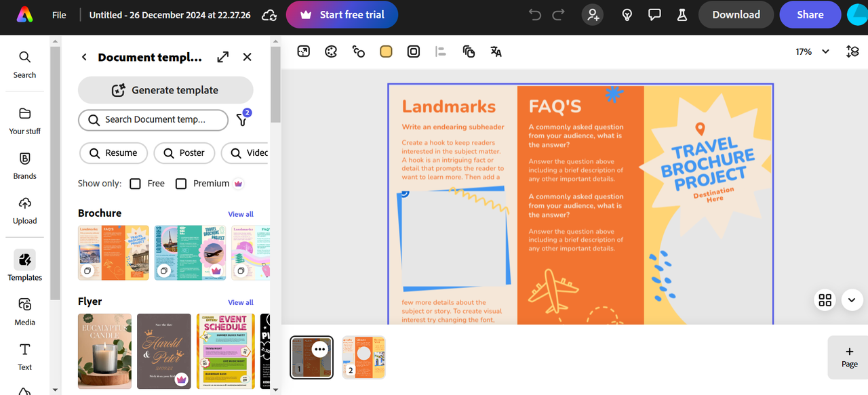Viewport: 868px width, 395px height.
Task: Open the beaker experiments icon
Action: coord(682,14)
